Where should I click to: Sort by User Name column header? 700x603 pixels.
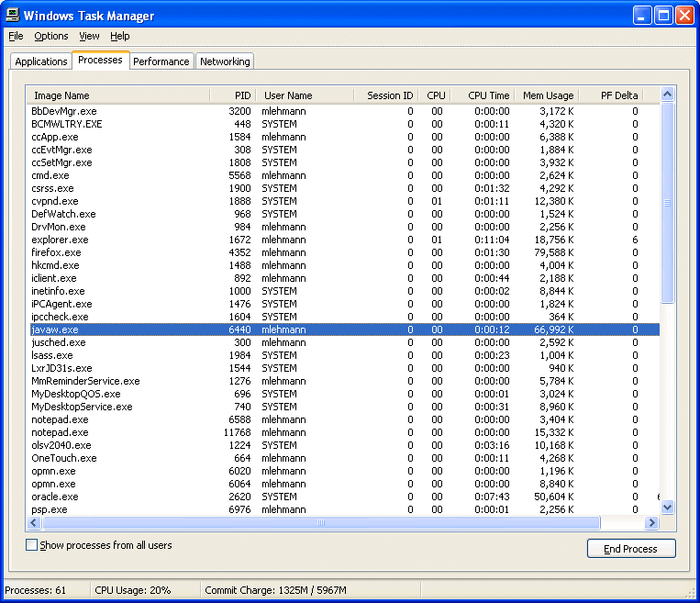(x=306, y=95)
